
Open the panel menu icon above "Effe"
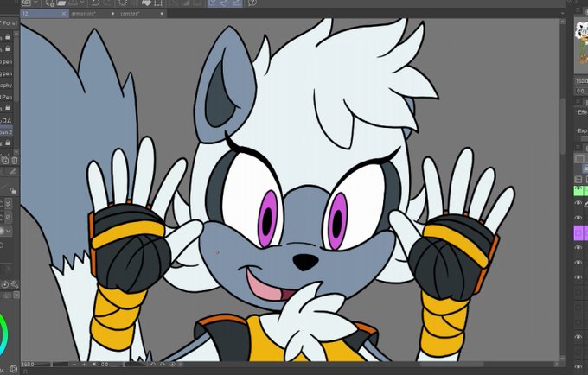pyautogui.click(x=578, y=101)
